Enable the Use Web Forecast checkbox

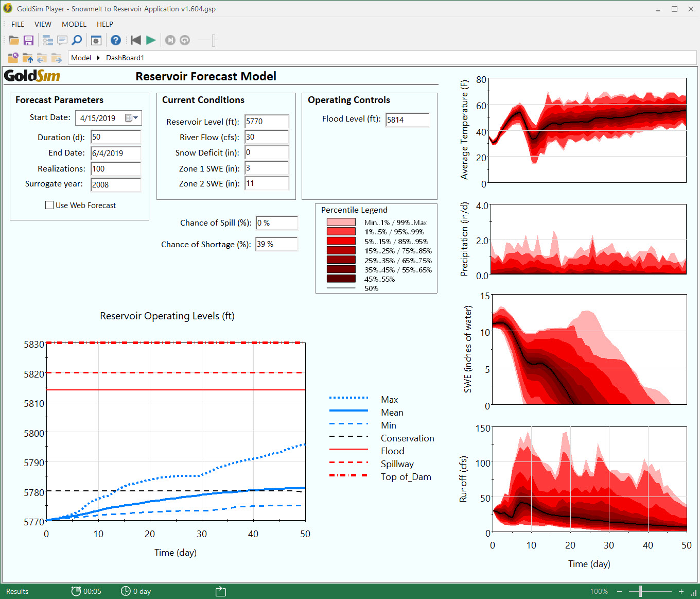[x=49, y=205]
